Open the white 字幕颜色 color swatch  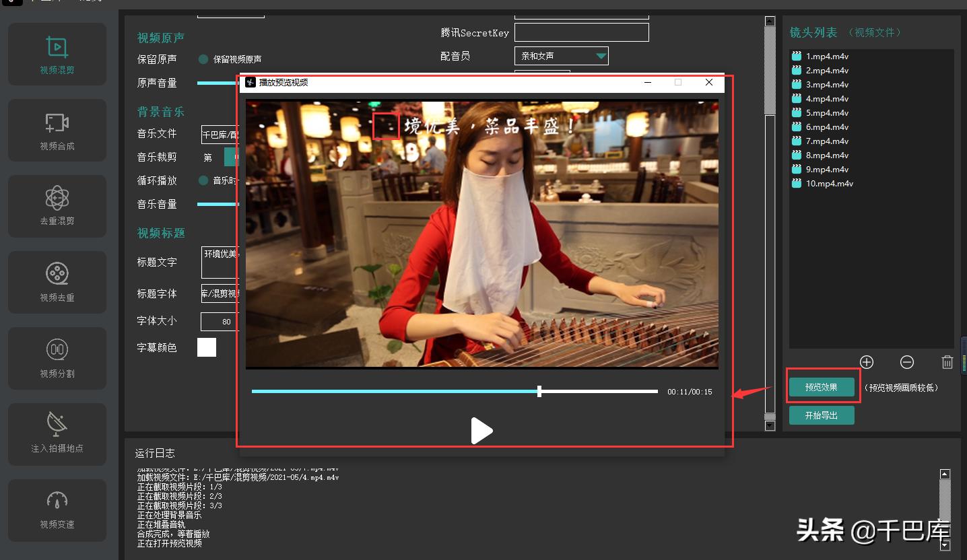pos(207,347)
